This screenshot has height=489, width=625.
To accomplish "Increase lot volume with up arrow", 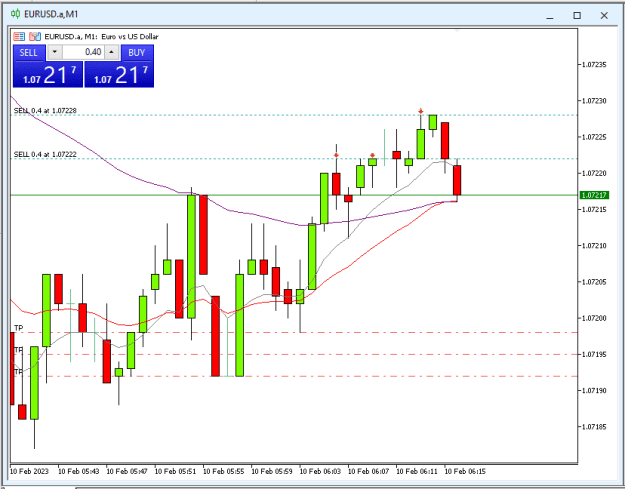I will [112, 52].
